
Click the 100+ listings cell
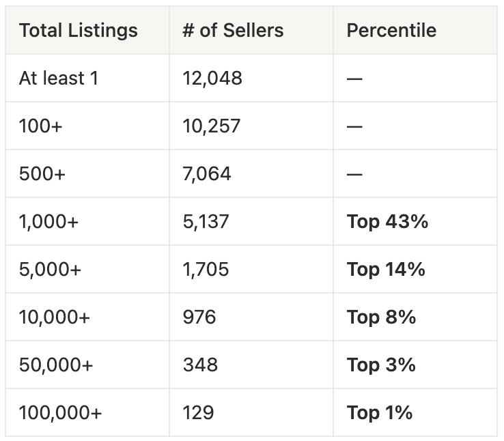40,126
